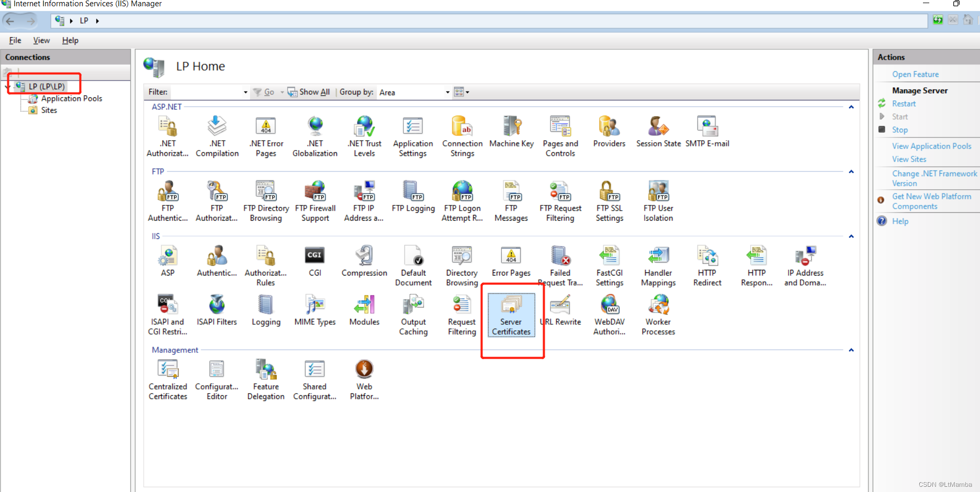Click the Help link in Actions
Viewport: 980px width, 492px height.
[900, 221]
